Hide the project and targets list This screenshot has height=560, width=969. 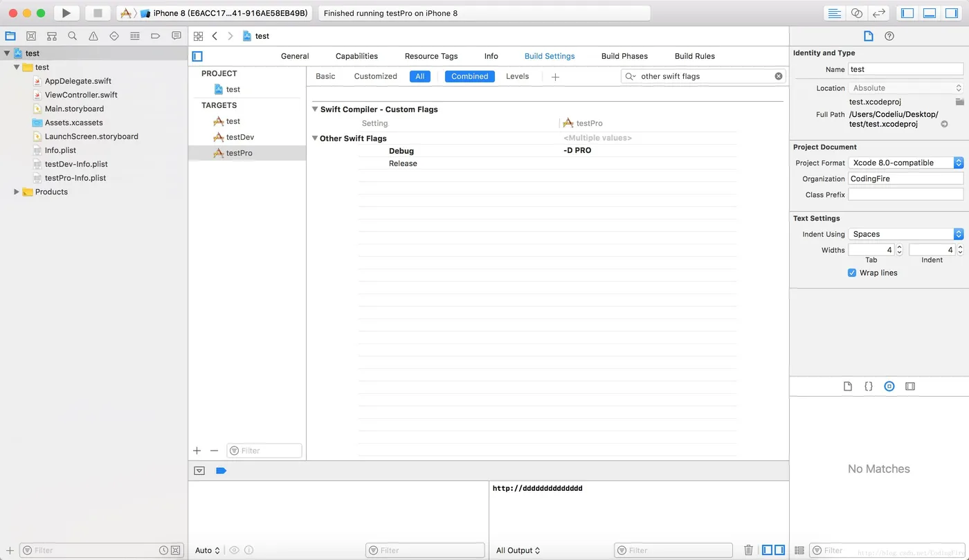click(197, 57)
